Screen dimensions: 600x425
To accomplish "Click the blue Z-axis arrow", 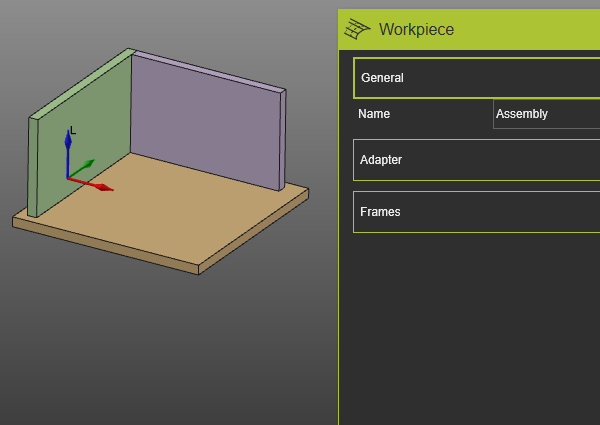I will (68, 145).
